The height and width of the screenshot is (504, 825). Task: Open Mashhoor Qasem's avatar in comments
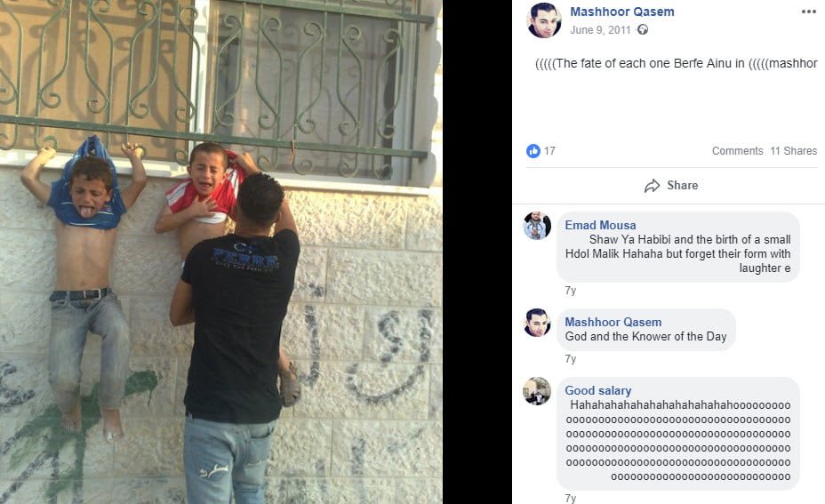click(x=537, y=323)
